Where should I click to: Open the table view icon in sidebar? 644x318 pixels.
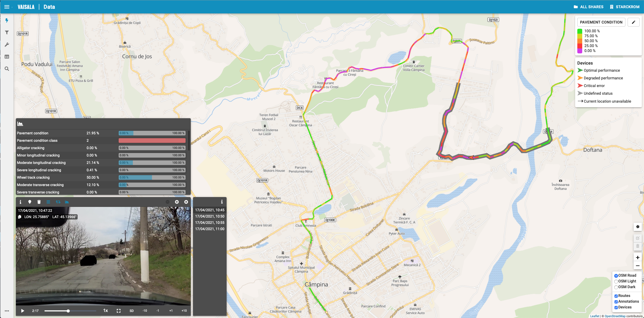click(7, 57)
